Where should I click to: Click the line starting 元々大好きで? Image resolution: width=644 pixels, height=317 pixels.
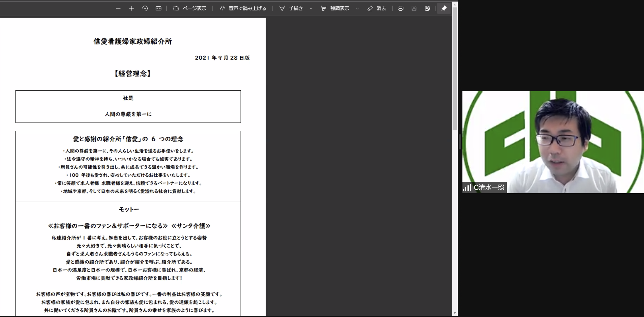click(129, 246)
